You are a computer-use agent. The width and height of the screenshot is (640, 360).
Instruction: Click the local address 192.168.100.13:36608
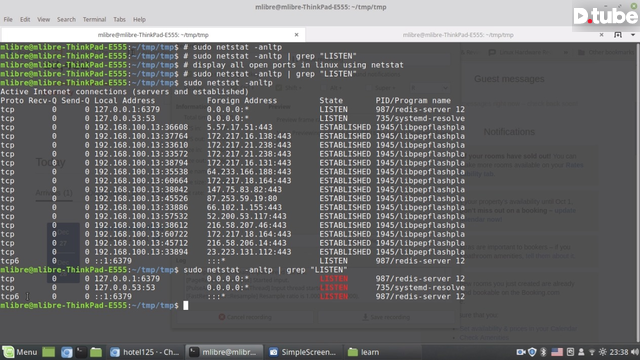(141, 127)
